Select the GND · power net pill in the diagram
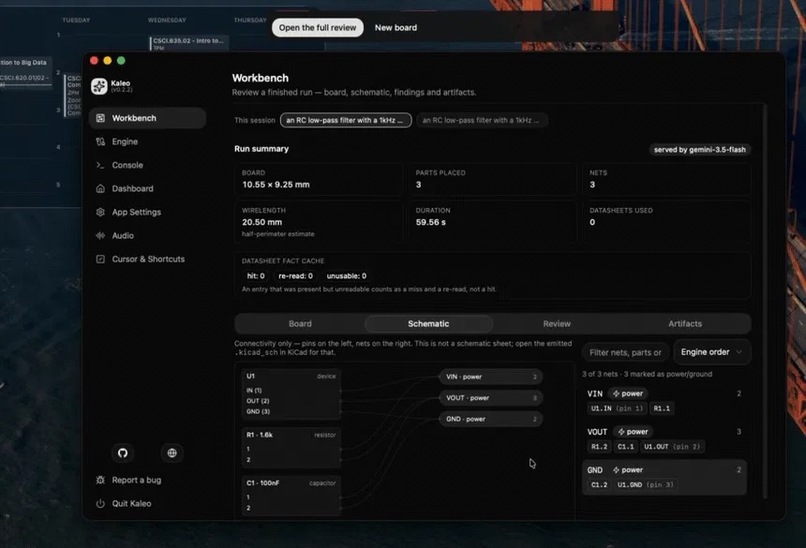This screenshot has height=548, width=806. pos(491,419)
